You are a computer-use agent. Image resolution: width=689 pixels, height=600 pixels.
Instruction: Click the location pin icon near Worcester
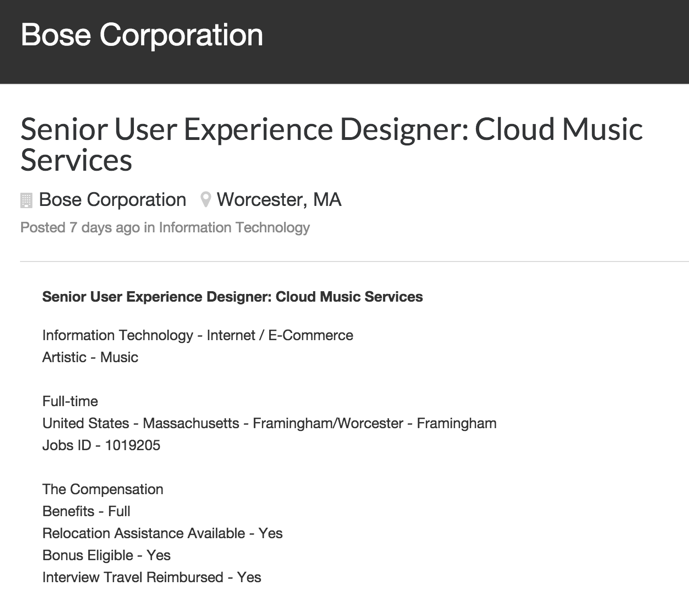pos(205,200)
